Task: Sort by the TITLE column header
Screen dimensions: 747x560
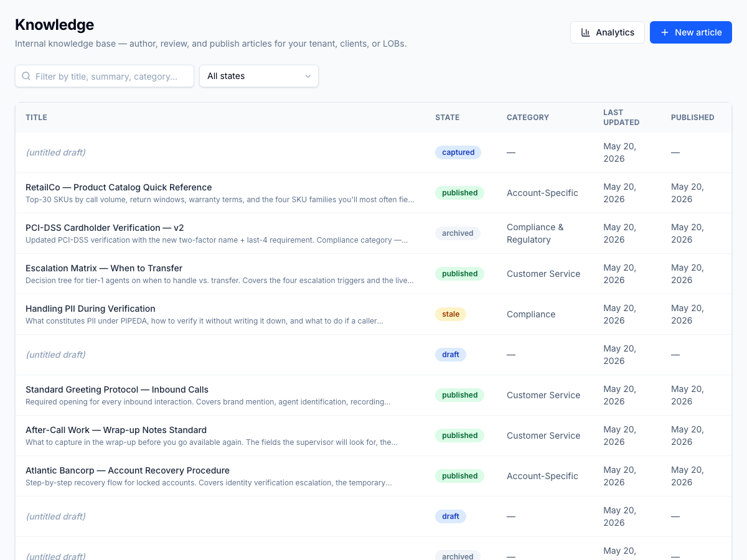Action: (36, 118)
